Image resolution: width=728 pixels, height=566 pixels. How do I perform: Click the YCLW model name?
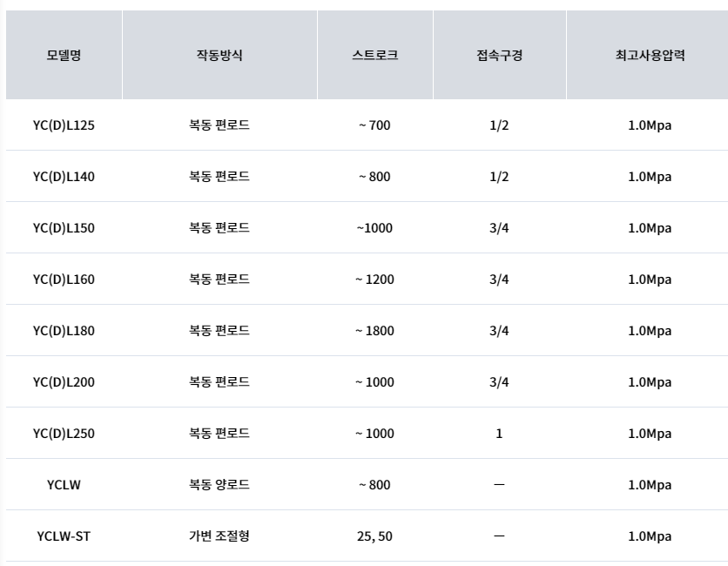[64, 485]
